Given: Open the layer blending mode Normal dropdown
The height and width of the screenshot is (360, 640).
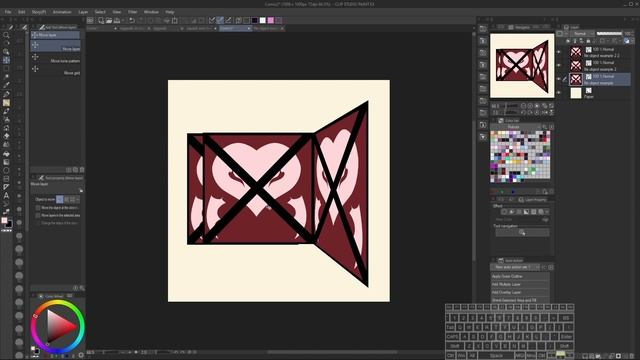Looking at the screenshot, I should [x=582, y=33].
